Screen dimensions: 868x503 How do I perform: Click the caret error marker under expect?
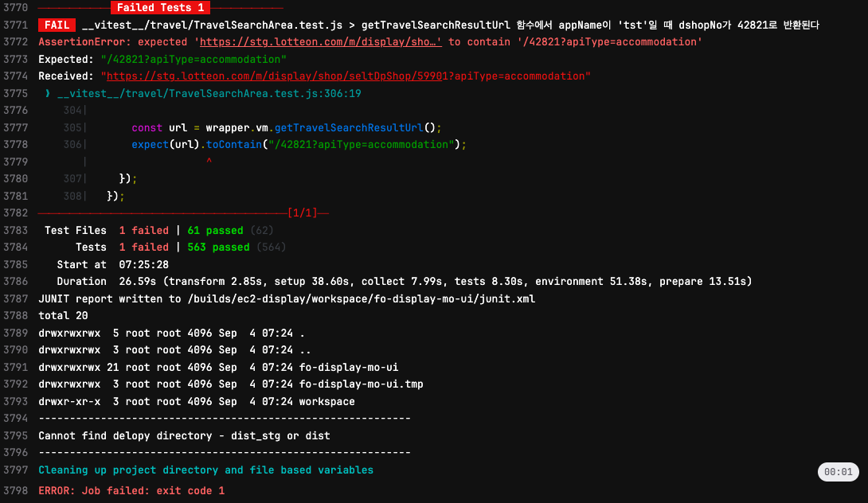click(209, 161)
